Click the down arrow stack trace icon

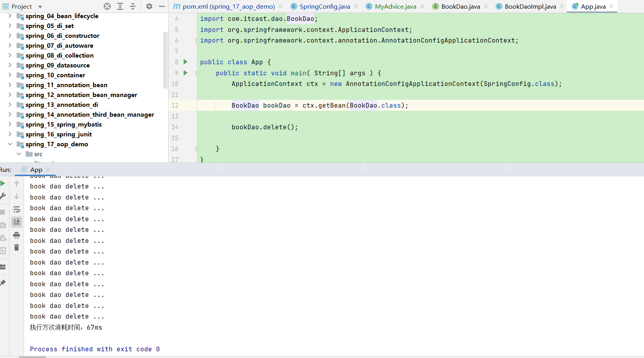pyautogui.click(x=17, y=196)
